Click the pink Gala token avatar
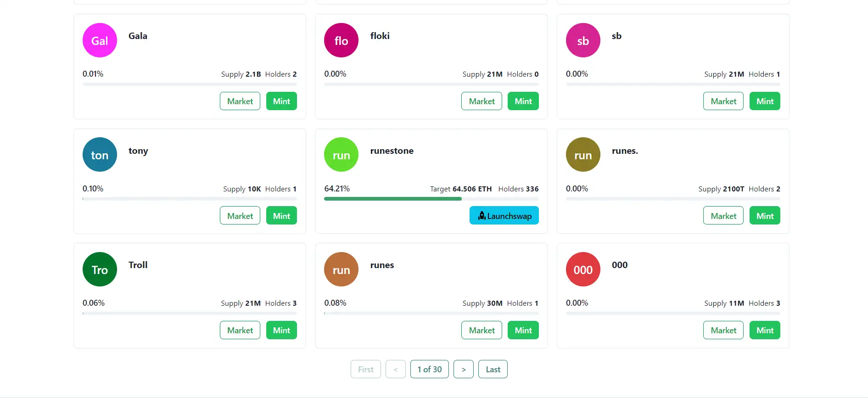The width and height of the screenshot is (868, 398). tap(100, 40)
